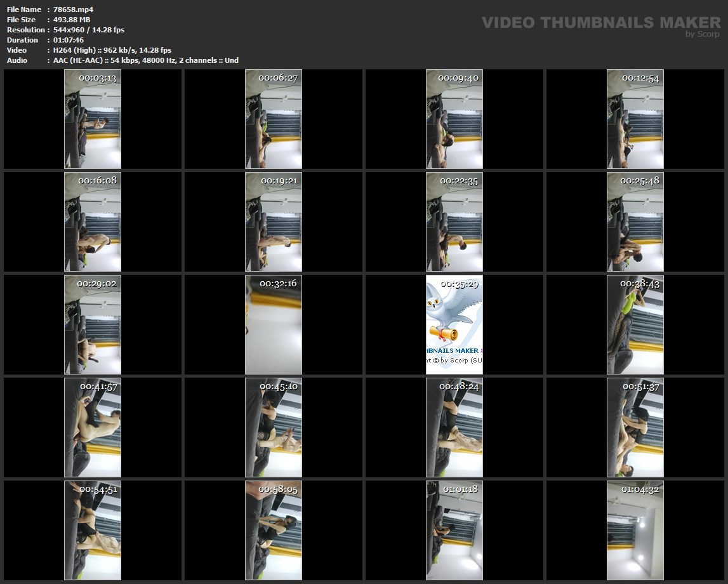Click the blurry frame at 00:32:16

tap(274, 324)
